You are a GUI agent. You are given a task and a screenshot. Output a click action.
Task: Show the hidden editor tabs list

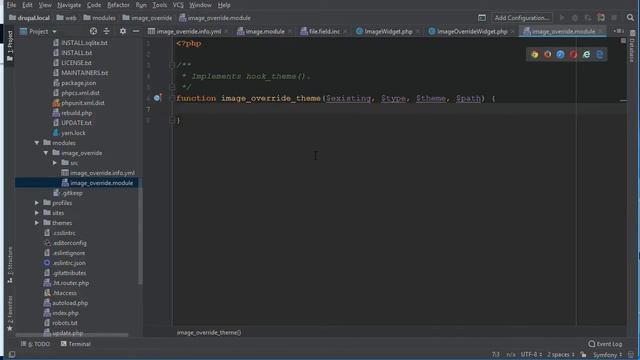618,31
